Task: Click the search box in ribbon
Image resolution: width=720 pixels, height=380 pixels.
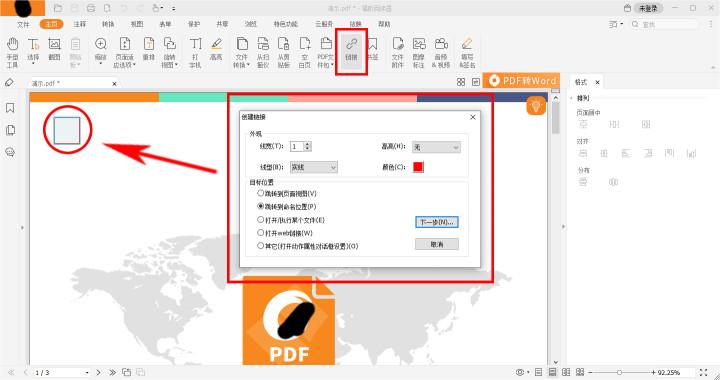Action: point(665,24)
